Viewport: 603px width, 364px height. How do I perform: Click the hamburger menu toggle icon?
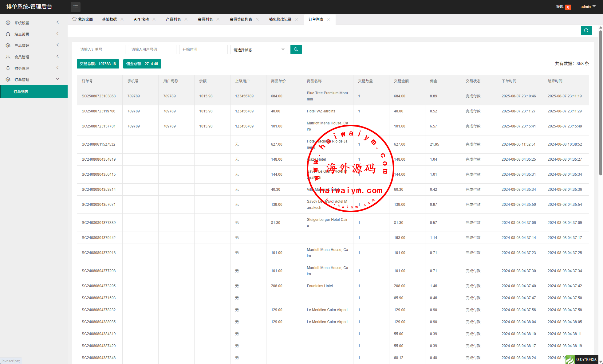click(76, 7)
